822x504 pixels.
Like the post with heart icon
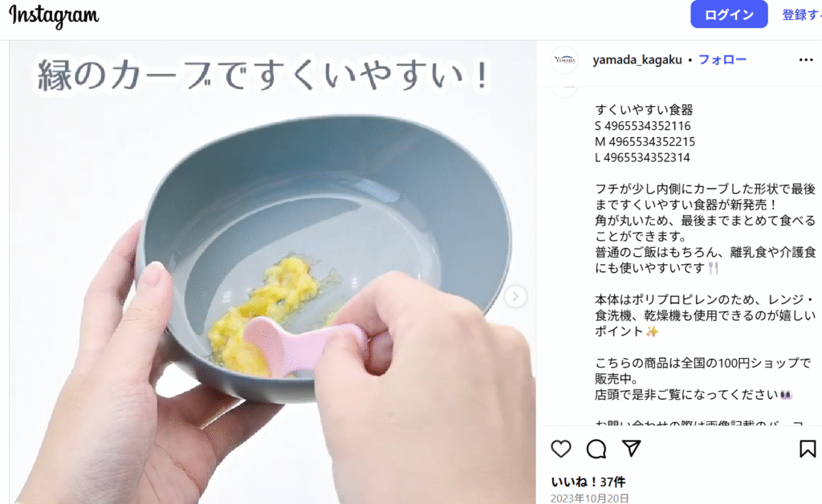click(x=561, y=449)
